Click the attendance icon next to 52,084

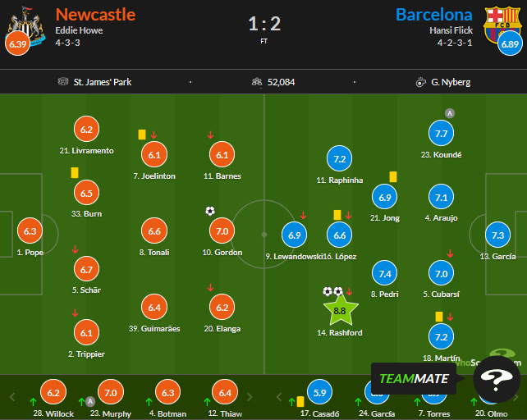click(x=256, y=82)
